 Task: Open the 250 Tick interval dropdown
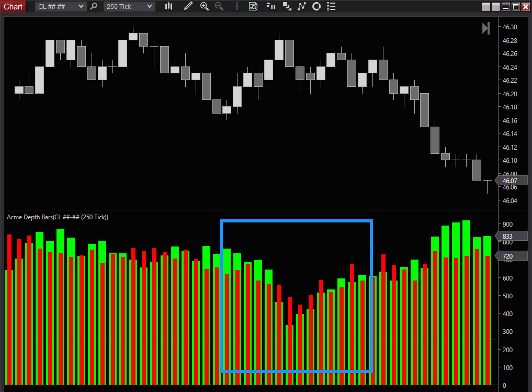[129, 6]
